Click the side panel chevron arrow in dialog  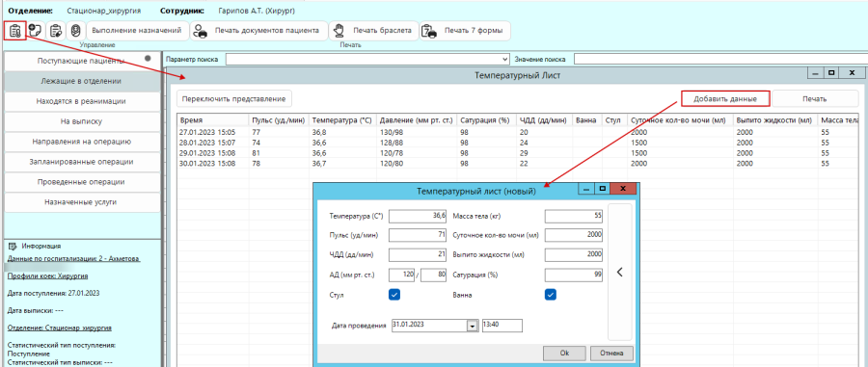click(620, 272)
